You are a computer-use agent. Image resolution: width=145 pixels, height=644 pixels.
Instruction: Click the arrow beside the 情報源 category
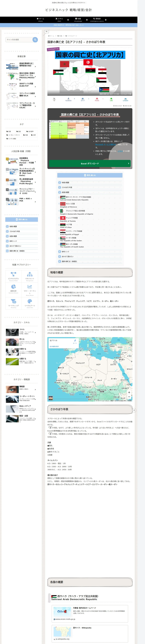click(x=35, y=389)
